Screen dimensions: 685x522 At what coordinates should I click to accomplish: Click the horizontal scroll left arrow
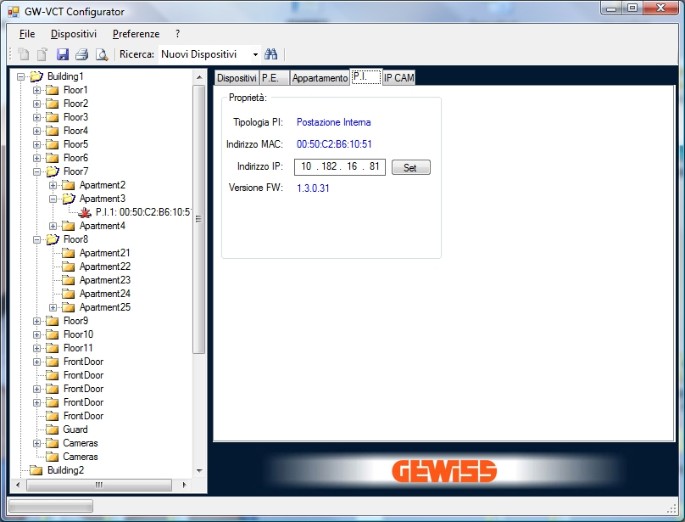pyautogui.click(x=18, y=485)
